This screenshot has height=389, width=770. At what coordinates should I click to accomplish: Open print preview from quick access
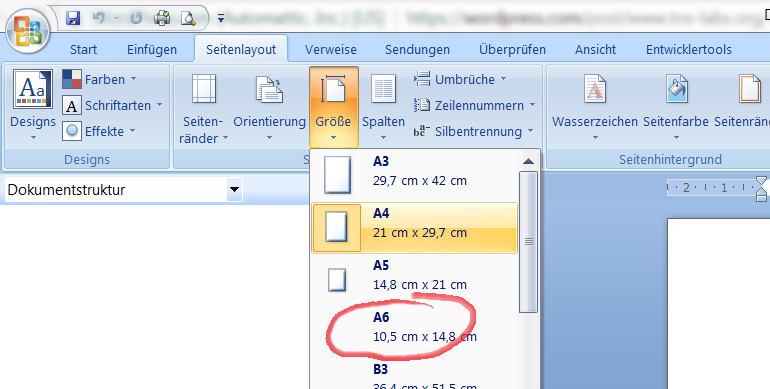[x=188, y=18]
